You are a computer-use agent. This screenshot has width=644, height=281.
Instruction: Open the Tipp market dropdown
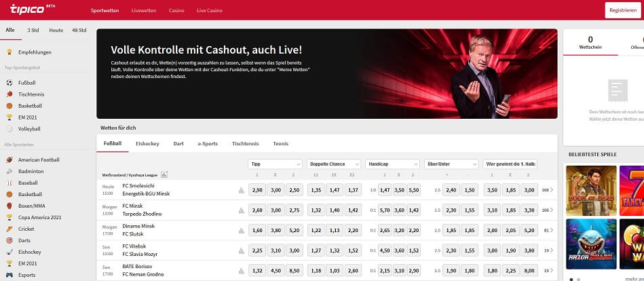276,164
